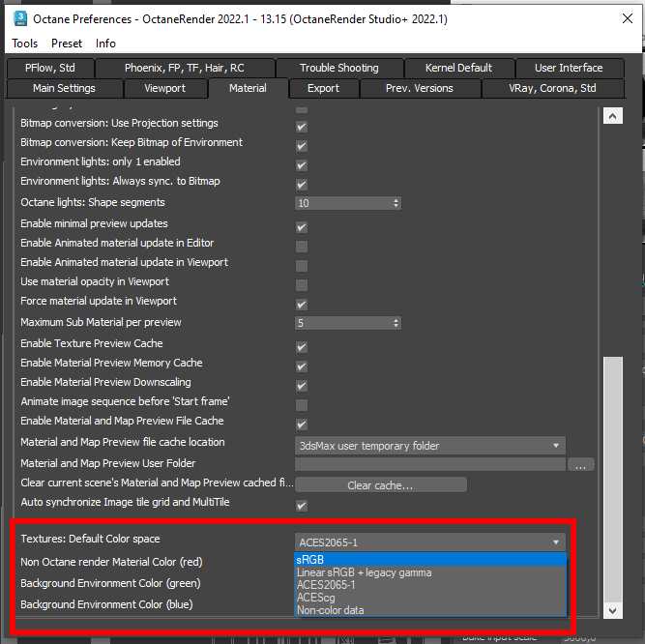Screen dimensions: 645x644
Task: Enable Animated material update in Viewport
Action: pyautogui.click(x=302, y=266)
